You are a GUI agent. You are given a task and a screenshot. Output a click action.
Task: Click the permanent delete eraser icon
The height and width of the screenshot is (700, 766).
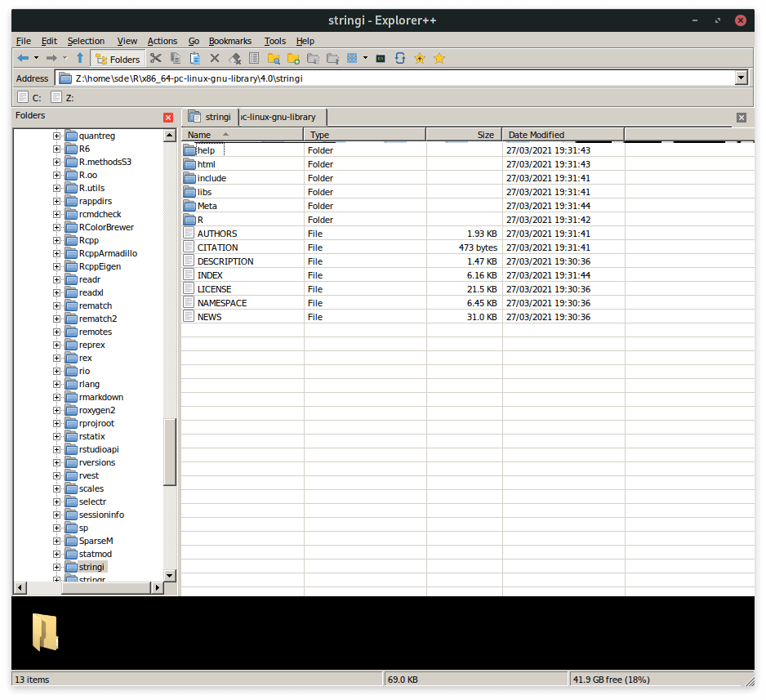(x=234, y=59)
